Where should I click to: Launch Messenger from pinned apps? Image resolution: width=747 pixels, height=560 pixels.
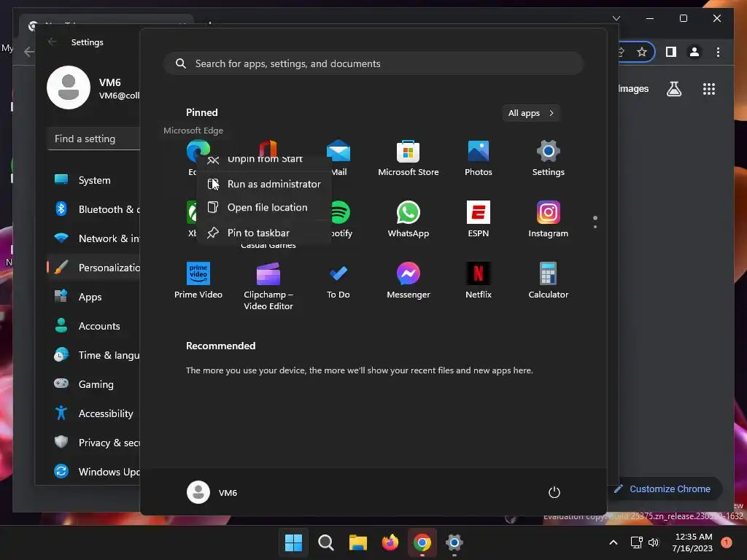(x=408, y=281)
